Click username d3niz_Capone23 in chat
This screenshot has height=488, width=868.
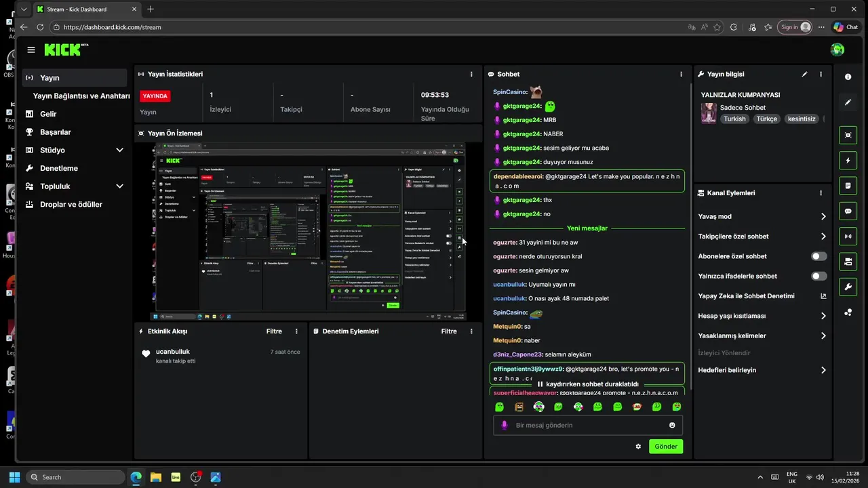pos(517,354)
